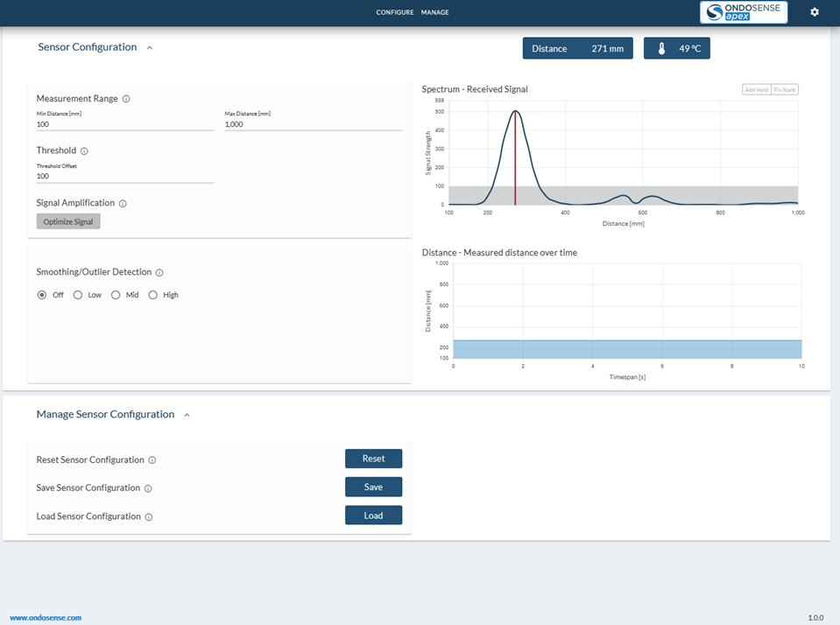
Task: Click the Threshold info icon
Action: (84, 151)
